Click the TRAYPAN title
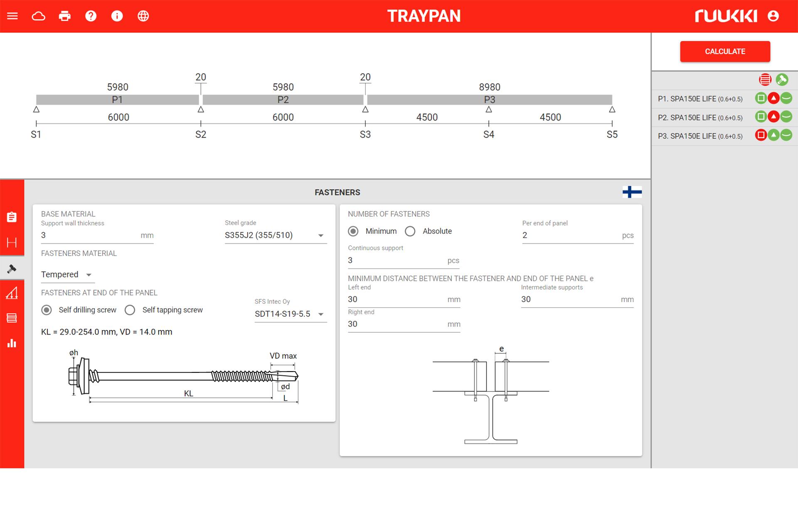Image resolution: width=798 pixels, height=532 pixels. [424, 16]
